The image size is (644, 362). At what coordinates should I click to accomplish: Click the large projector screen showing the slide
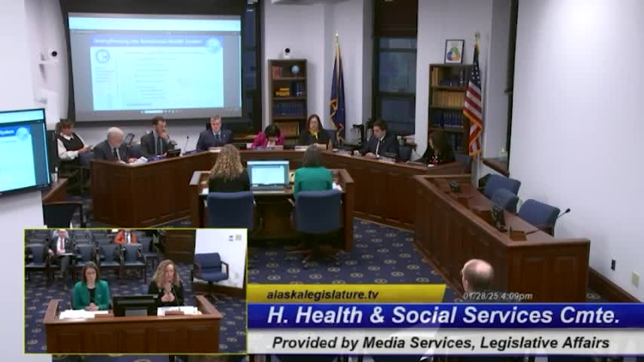click(155, 68)
